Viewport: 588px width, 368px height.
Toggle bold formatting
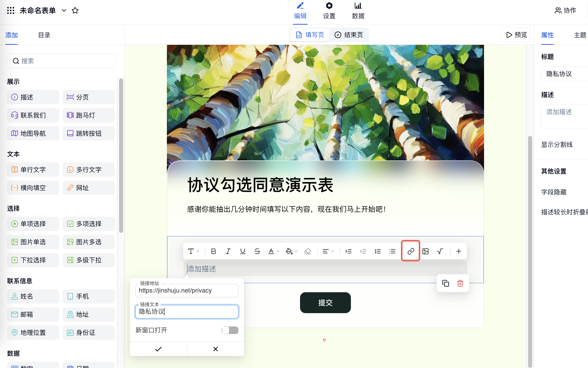click(x=213, y=251)
